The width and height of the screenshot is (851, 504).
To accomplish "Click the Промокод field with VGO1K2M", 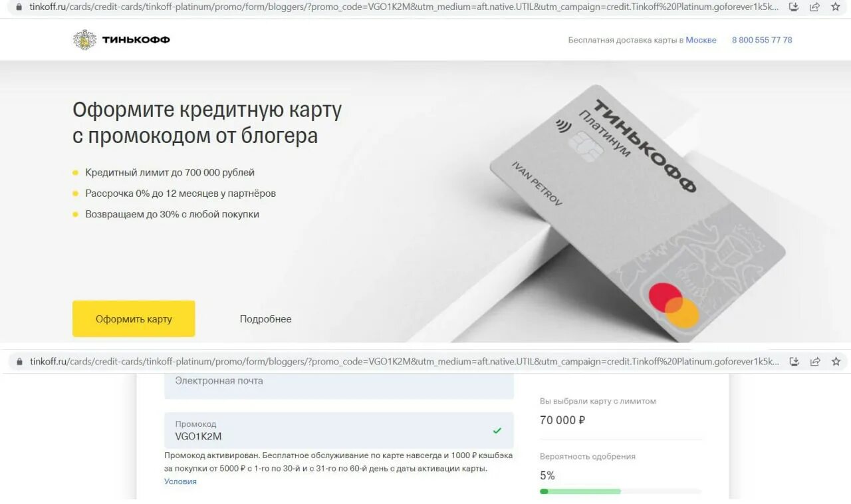I will tap(339, 430).
